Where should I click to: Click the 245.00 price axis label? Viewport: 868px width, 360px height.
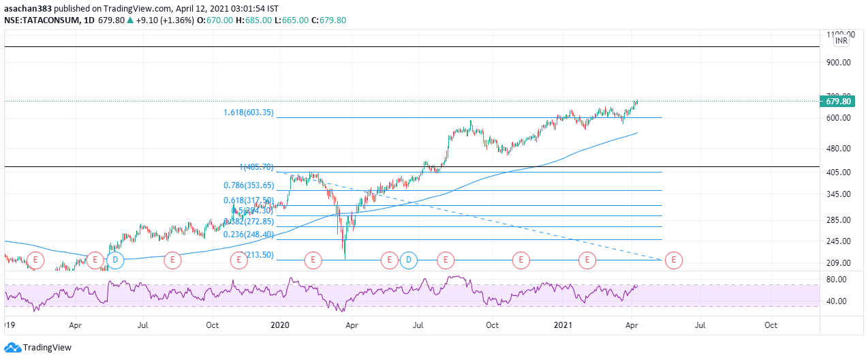click(x=837, y=241)
